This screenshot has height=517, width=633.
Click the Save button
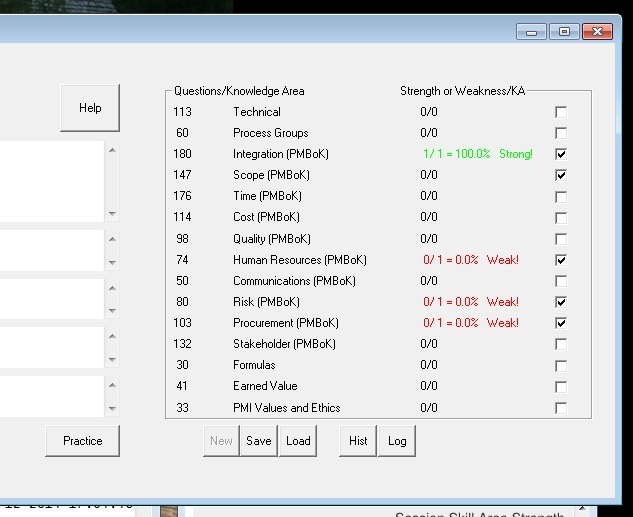[x=259, y=441]
